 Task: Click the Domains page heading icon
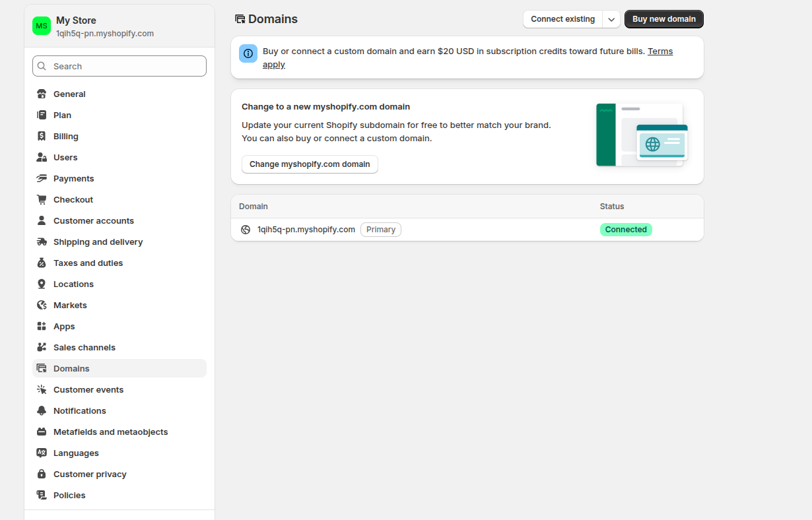(x=240, y=19)
